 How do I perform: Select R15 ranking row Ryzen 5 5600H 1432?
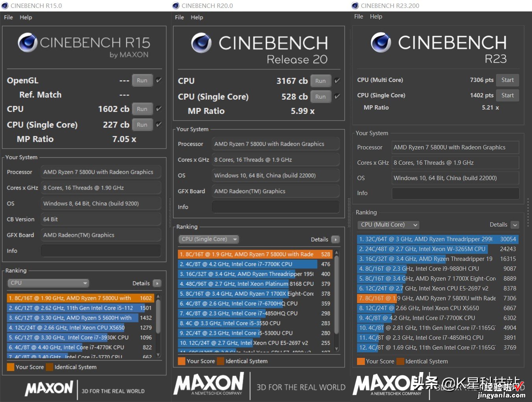80,318
